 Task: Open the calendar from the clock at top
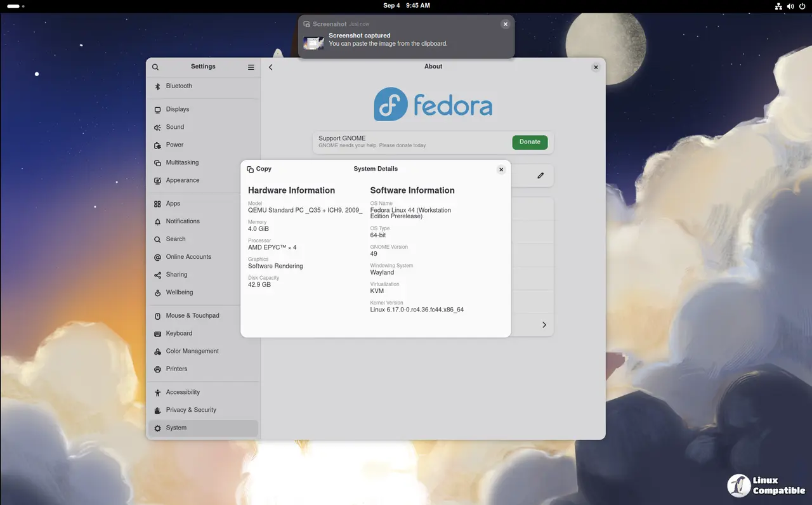click(x=406, y=6)
